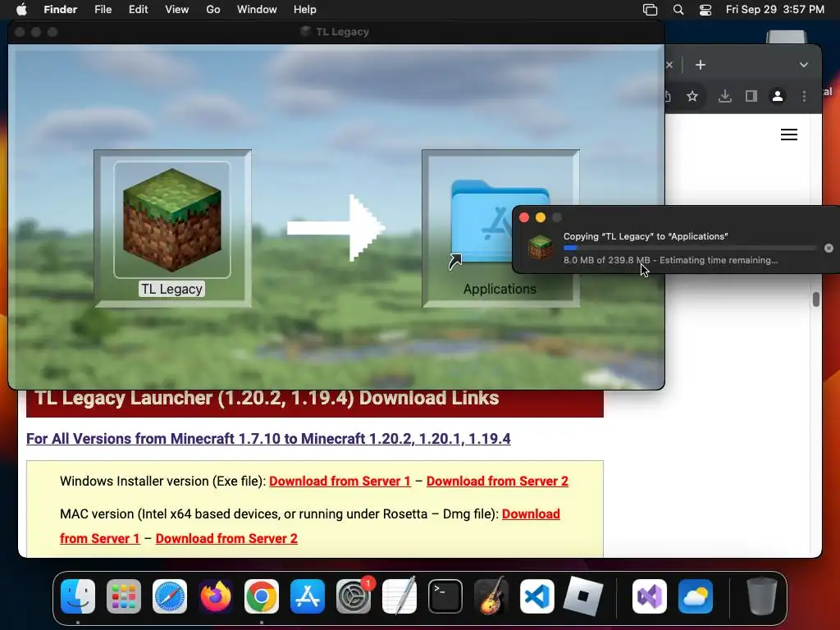Open the View menu
The width and height of the screenshot is (840, 630).
(x=177, y=10)
